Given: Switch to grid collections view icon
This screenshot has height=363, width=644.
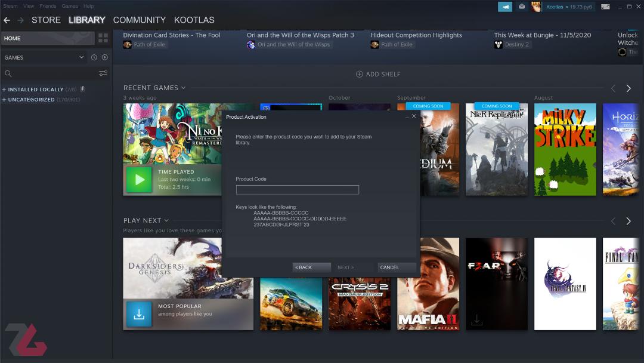Looking at the screenshot, I should [x=103, y=38].
